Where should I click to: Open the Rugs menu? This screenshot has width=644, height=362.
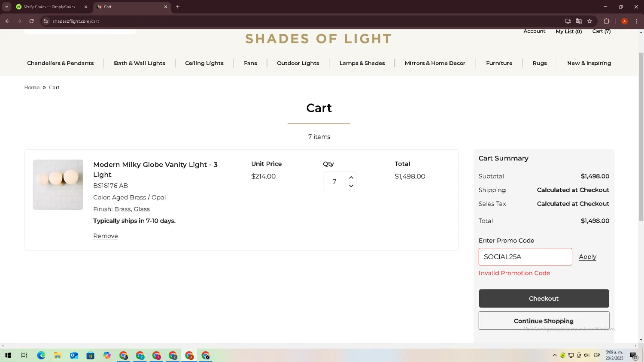click(x=540, y=63)
